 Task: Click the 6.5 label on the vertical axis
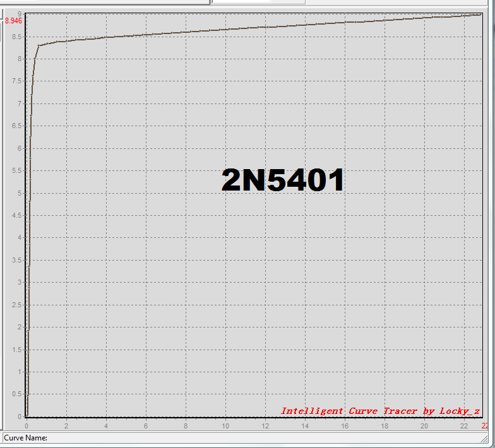coord(16,126)
